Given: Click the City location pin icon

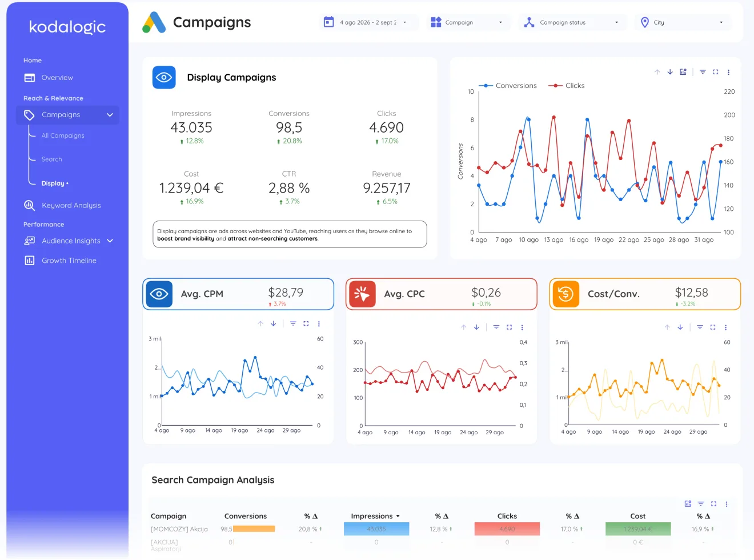Looking at the screenshot, I should tap(645, 22).
